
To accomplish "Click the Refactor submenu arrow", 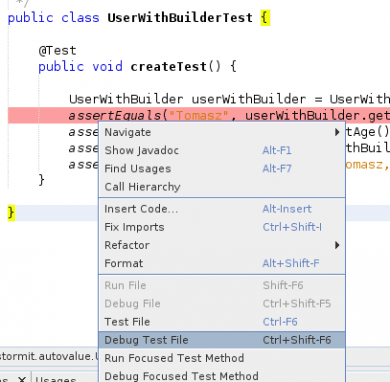I will click(x=337, y=245).
